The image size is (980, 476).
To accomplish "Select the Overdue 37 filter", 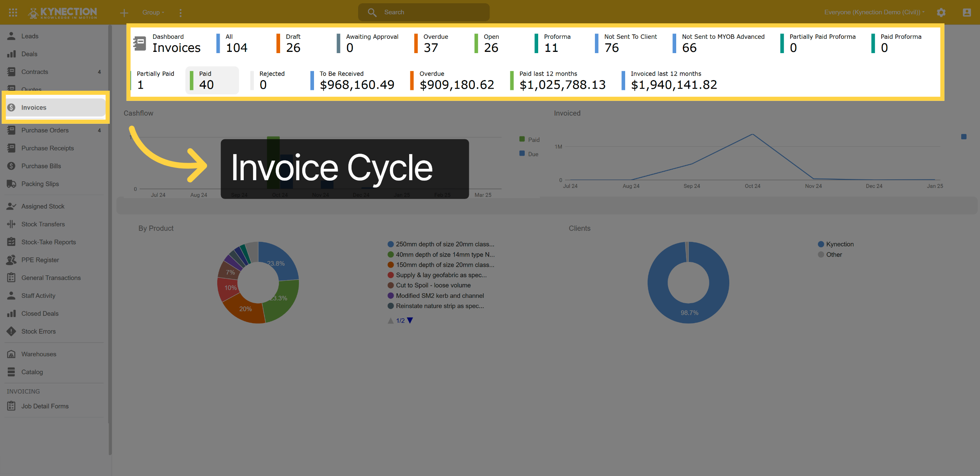I will click(432, 43).
